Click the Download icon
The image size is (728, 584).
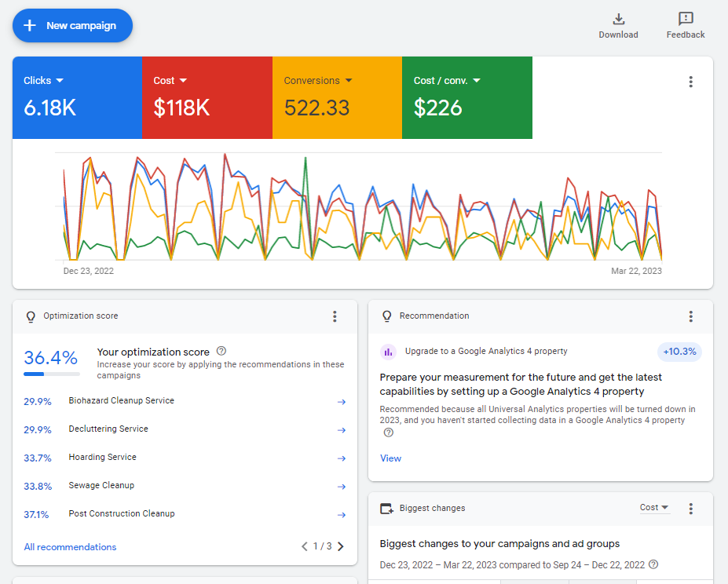(618, 20)
